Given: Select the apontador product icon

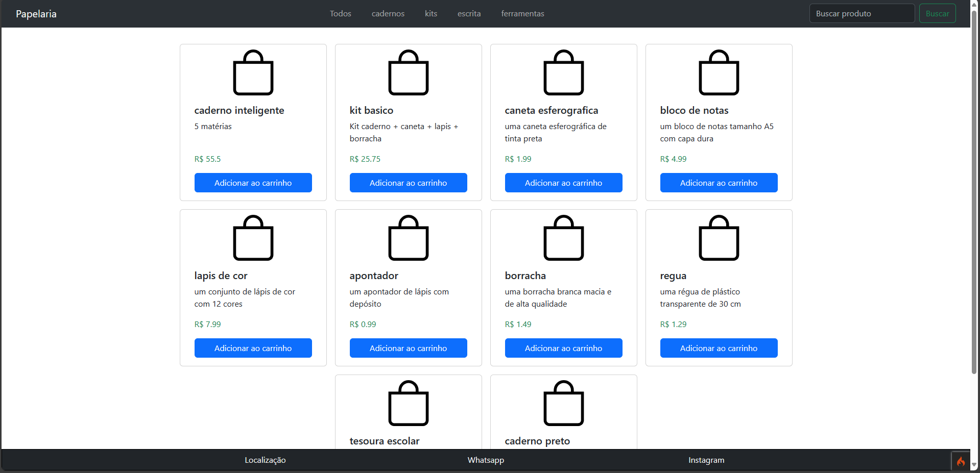Looking at the screenshot, I should pos(408,238).
